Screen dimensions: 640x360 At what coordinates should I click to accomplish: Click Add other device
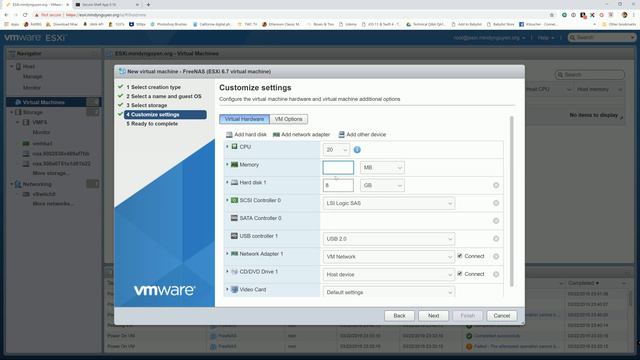click(362, 134)
